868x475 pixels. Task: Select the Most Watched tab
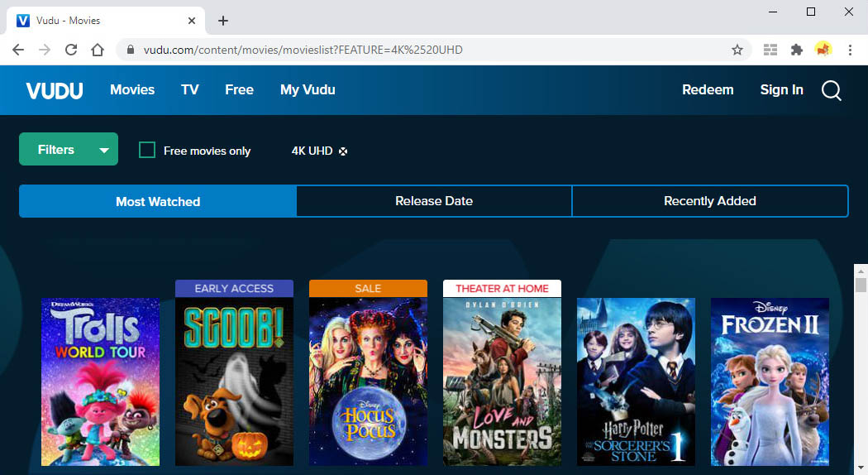[x=158, y=201]
